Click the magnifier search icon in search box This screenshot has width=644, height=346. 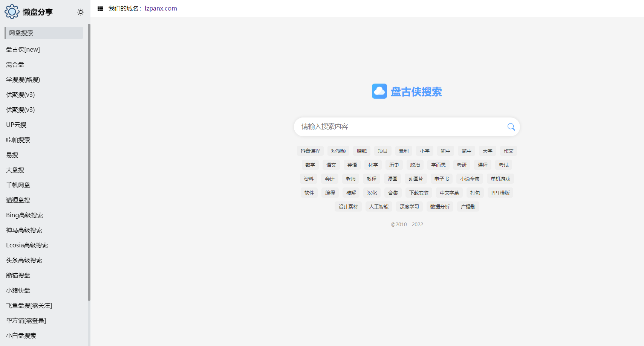tap(511, 127)
